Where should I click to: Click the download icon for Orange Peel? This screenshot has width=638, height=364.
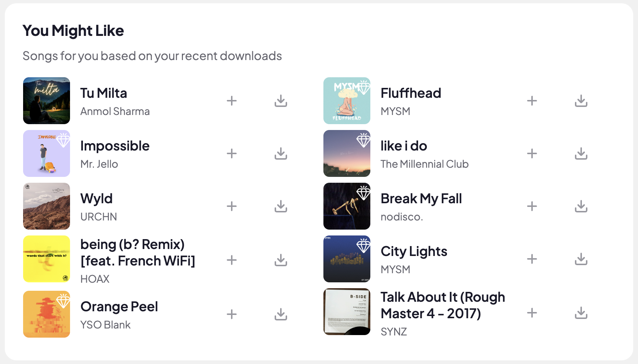tap(280, 314)
